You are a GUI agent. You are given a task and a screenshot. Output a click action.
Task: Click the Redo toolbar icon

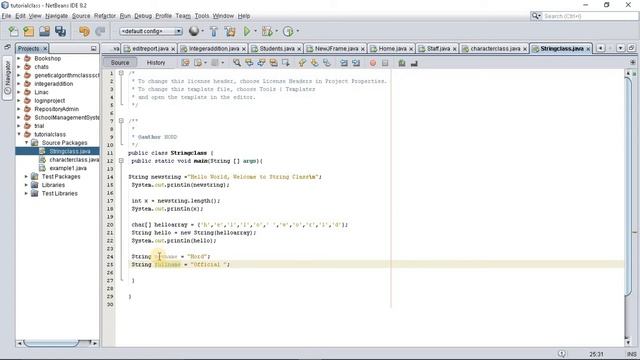click(100, 31)
